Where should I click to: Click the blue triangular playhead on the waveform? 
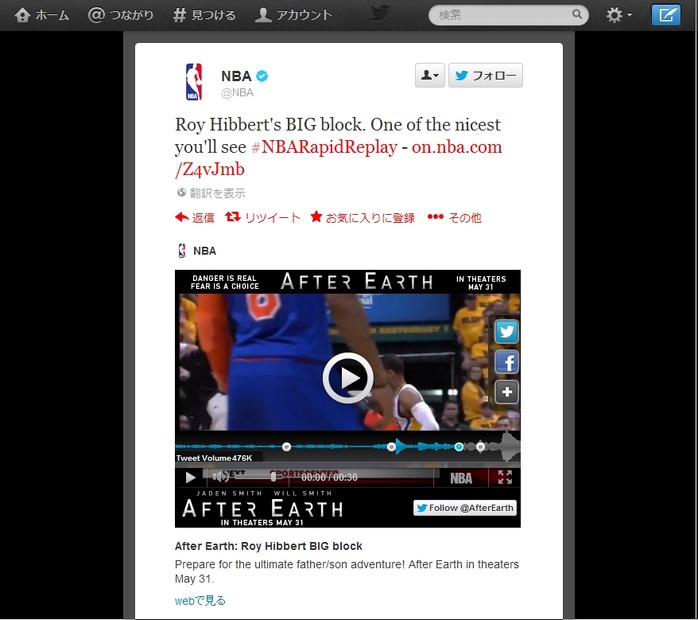[x=400, y=446]
